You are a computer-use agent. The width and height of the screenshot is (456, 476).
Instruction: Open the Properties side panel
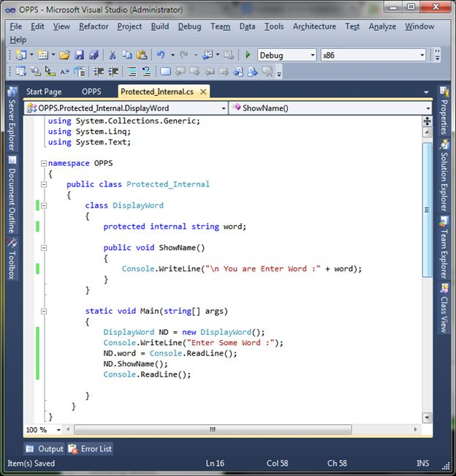tap(444, 111)
